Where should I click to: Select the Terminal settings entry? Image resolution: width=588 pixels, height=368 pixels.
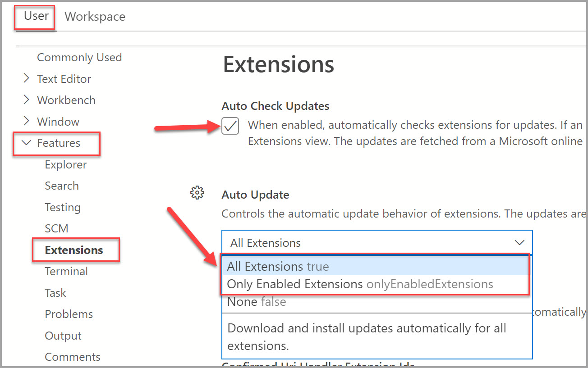tap(66, 272)
